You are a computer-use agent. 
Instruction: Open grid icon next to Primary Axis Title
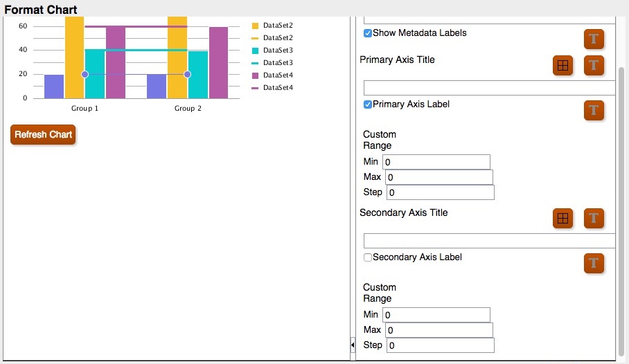tap(562, 65)
